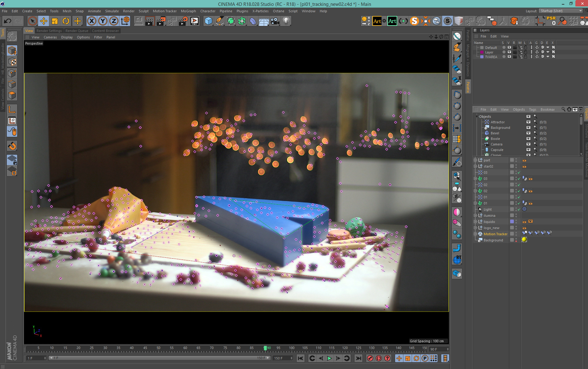Switch to Render Settings tab

[49, 31]
